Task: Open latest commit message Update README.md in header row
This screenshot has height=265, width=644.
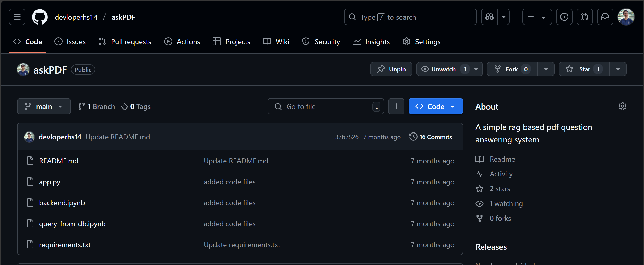Action: tap(118, 137)
